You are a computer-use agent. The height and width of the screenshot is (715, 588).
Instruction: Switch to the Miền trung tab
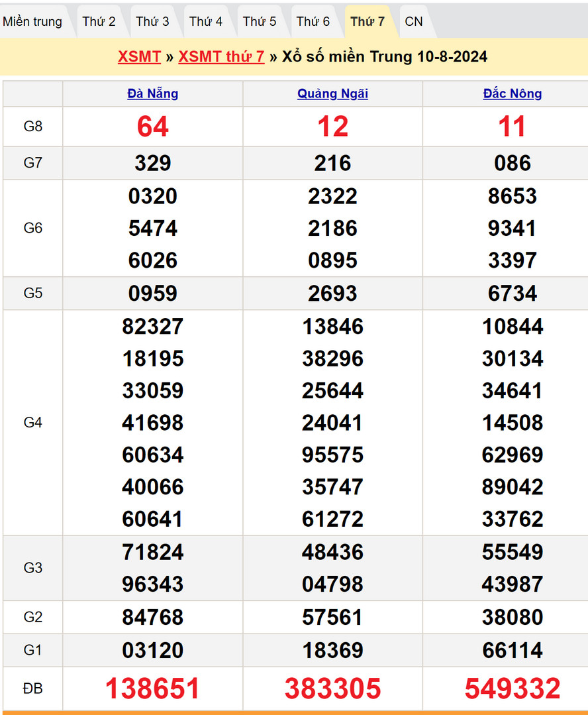[32, 21]
